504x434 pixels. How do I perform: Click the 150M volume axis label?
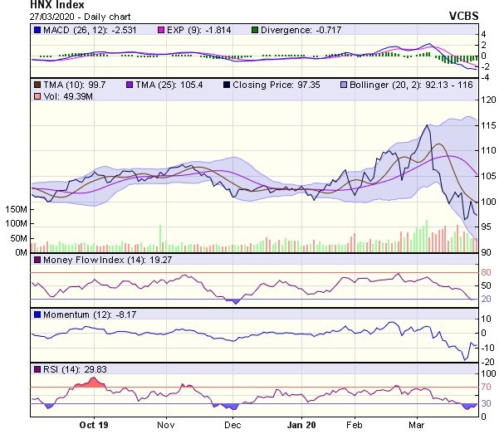[x=13, y=211]
